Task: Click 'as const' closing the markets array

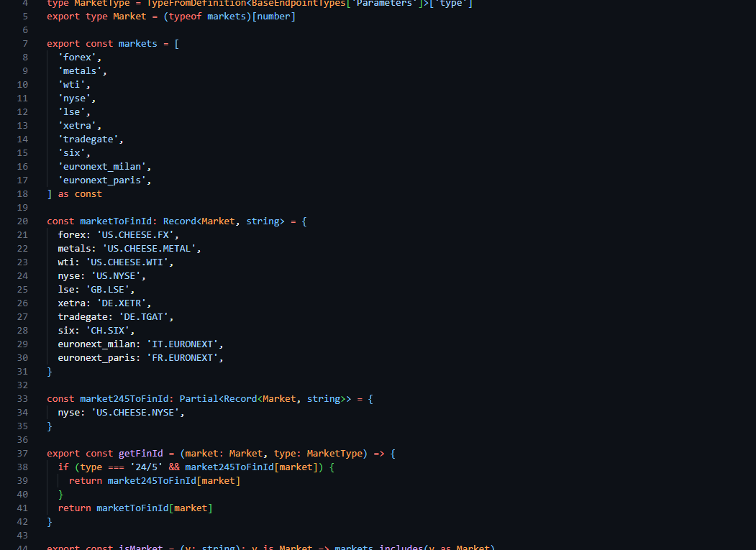Action: 80,193
